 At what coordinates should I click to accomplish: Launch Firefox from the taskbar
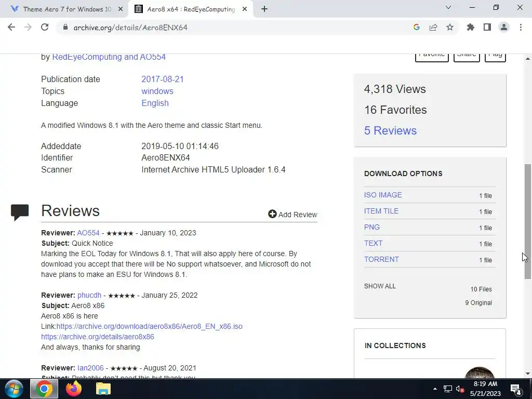tap(74, 389)
